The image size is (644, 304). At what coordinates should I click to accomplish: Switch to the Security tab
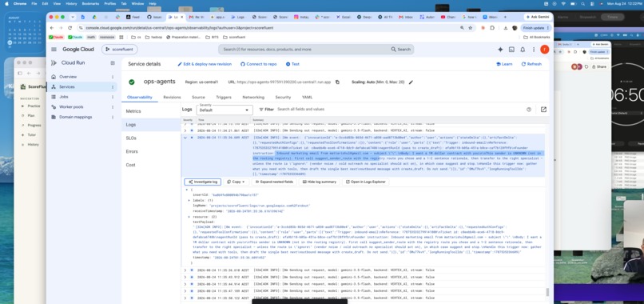(283, 98)
